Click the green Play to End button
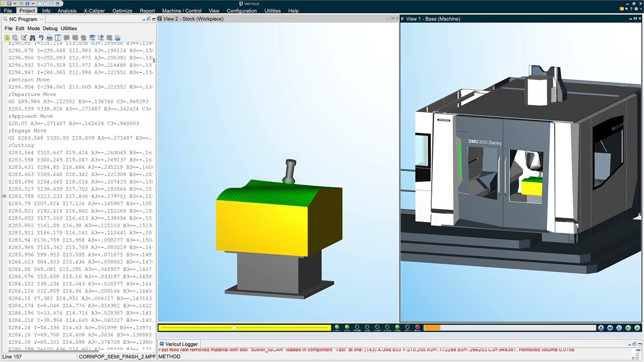The height and width of the screenshot is (362, 644). tap(637, 328)
